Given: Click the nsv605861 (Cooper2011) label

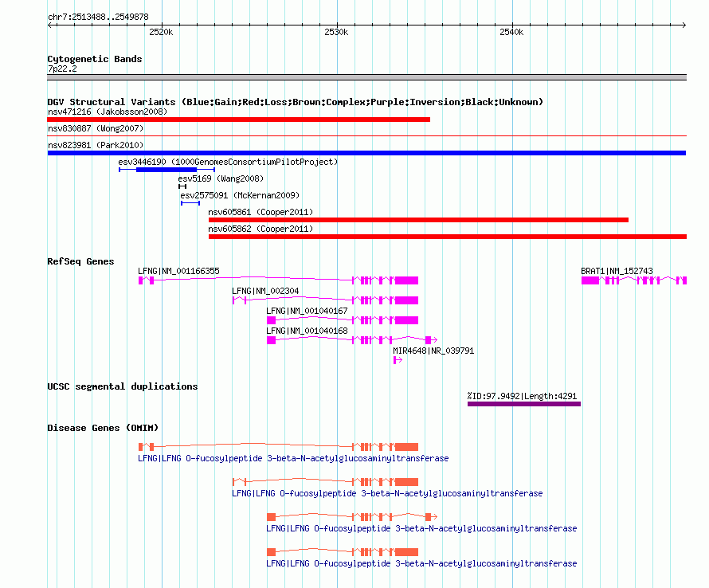Looking at the screenshot, I should point(260,212).
